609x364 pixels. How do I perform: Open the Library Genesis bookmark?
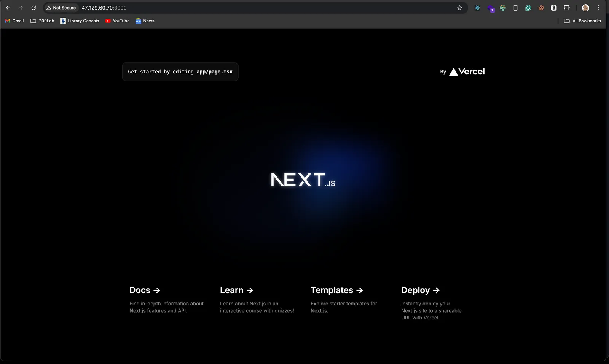(x=80, y=21)
